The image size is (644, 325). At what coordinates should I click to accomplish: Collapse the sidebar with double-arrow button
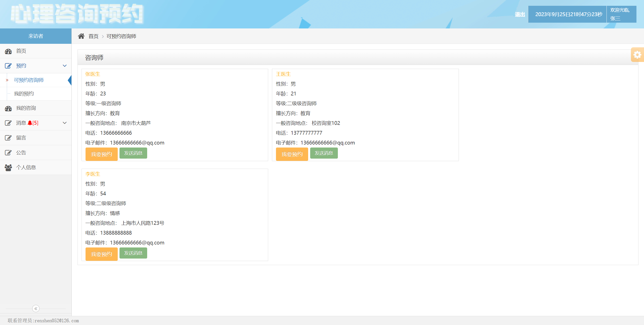[x=36, y=308]
